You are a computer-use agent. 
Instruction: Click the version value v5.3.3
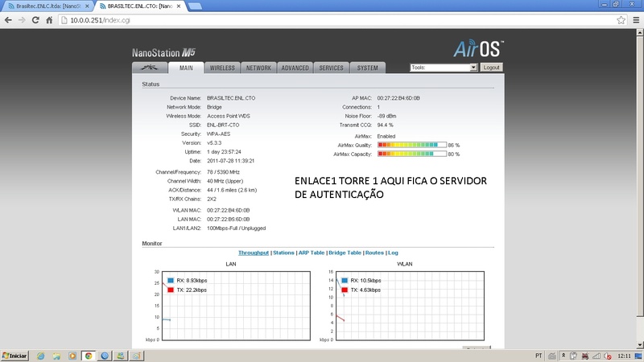[x=214, y=143]
